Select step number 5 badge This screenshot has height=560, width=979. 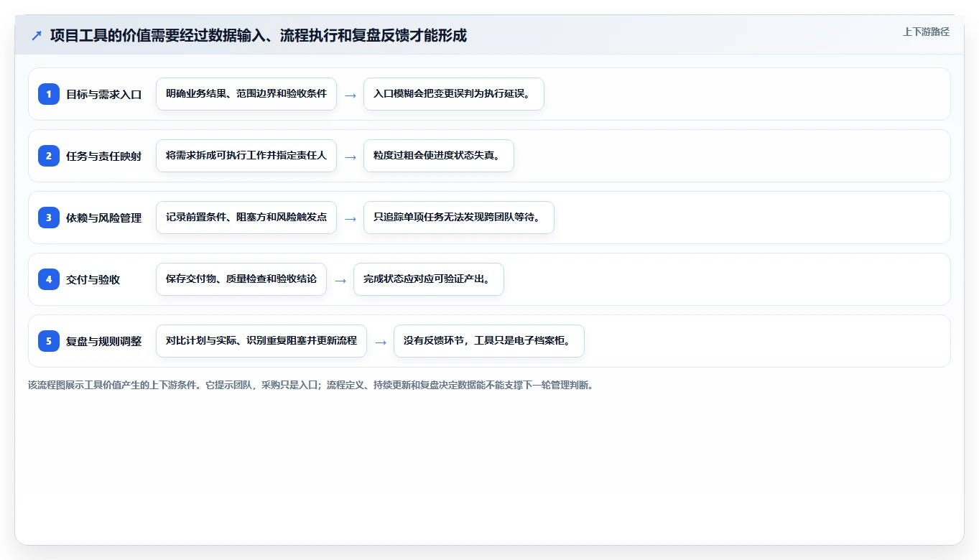tap(49, 341)
